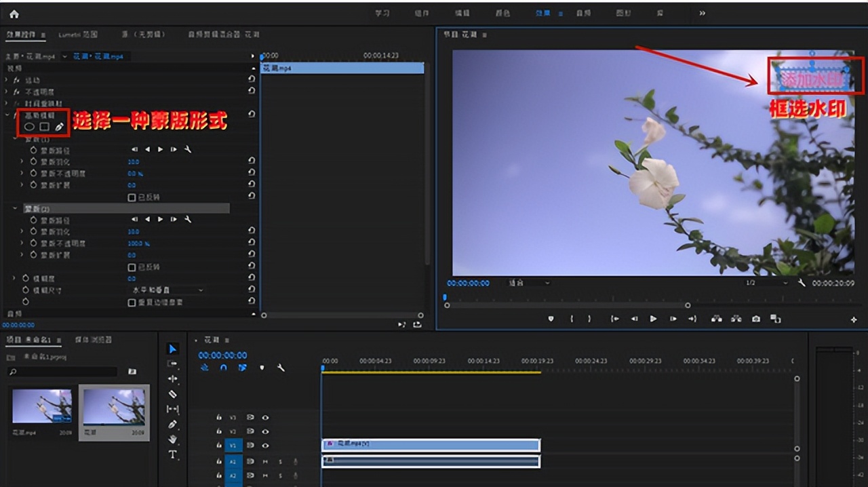Open the blur dimensions dropdown
Image resolution: width=868 pixels, height=487 pixels.
click(166, 290)
